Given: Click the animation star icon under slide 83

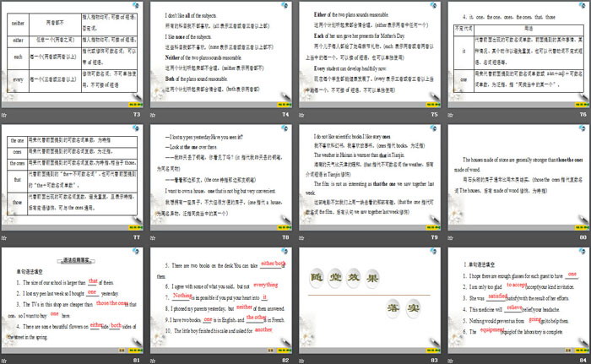Looking at the screenshot, I should [301, 361].
